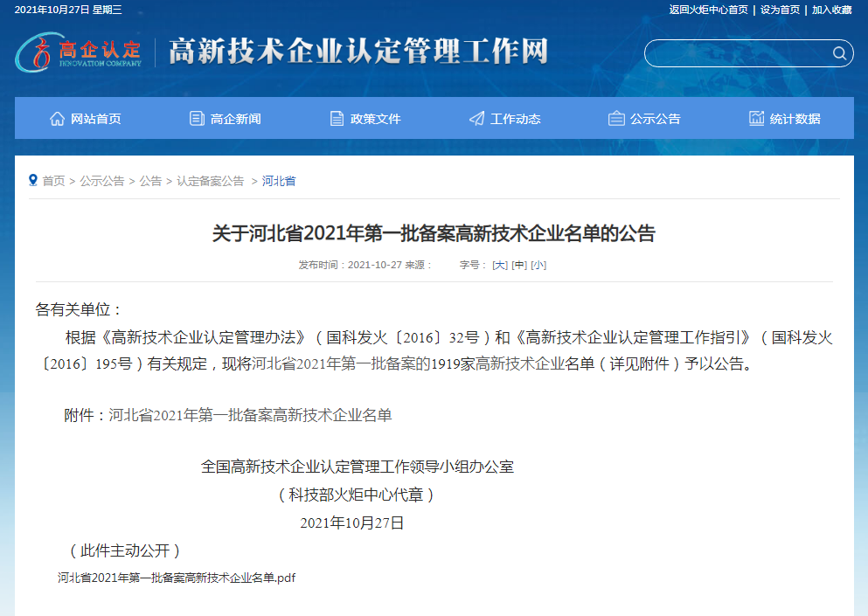
Task: Click the search magnifier icon
Action: 839,53
